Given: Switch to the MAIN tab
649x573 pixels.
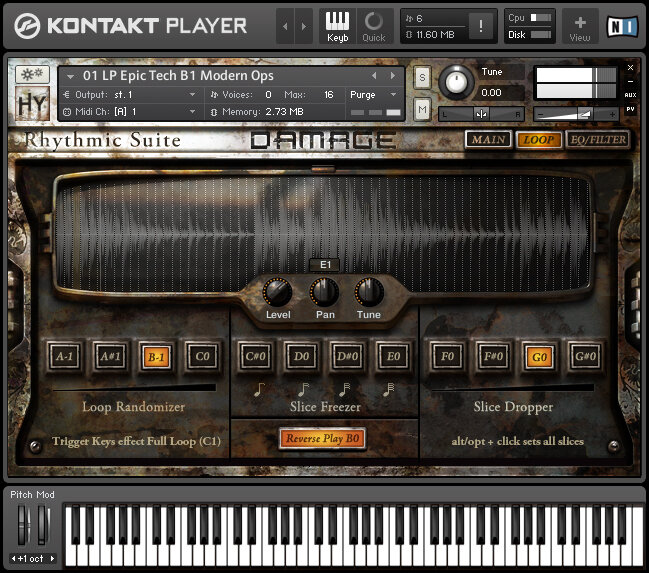Looking at the screenshot, I should coord(488,140).
